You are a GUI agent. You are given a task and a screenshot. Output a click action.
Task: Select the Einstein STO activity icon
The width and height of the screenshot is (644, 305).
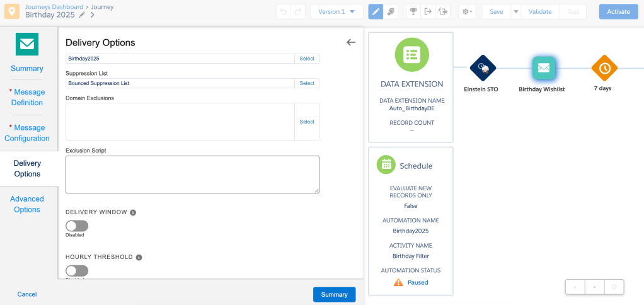pos(483,68)
